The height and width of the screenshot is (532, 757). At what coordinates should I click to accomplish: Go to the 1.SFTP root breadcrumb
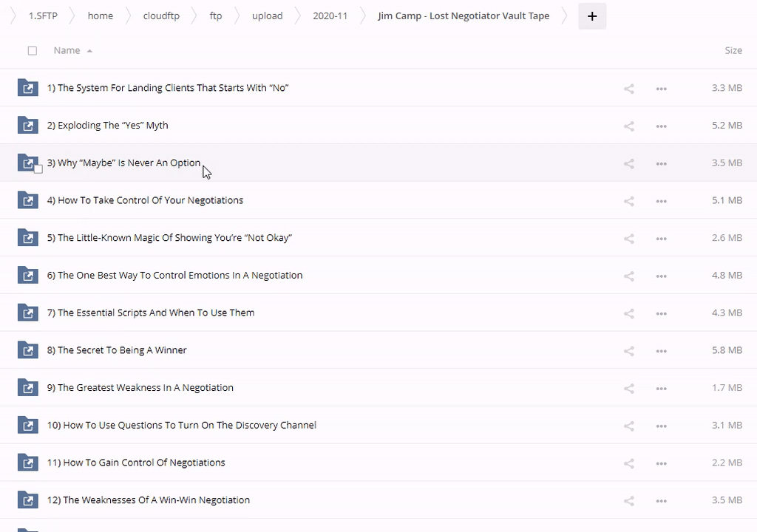click(43, 16)
